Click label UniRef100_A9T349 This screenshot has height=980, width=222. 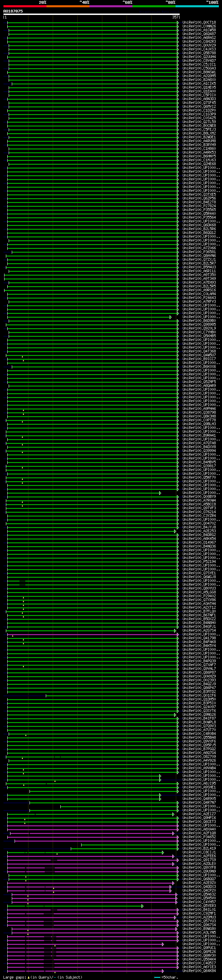point(199,278)
